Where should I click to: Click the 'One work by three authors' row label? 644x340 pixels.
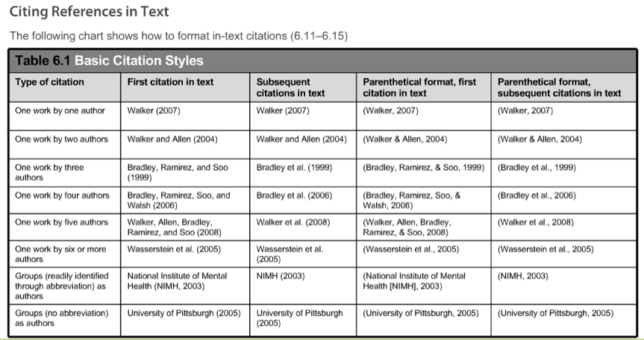(x=49, y=172)
